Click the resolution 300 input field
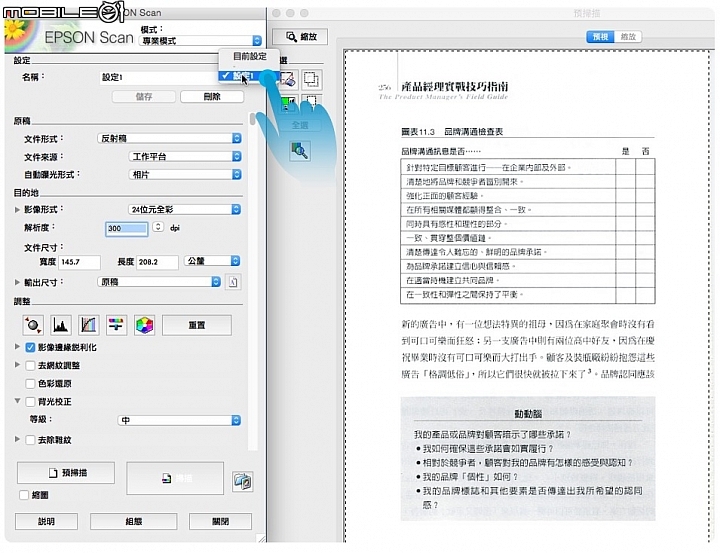The width and height of the screenshot is (720, 553). click(x=127, y=228)
